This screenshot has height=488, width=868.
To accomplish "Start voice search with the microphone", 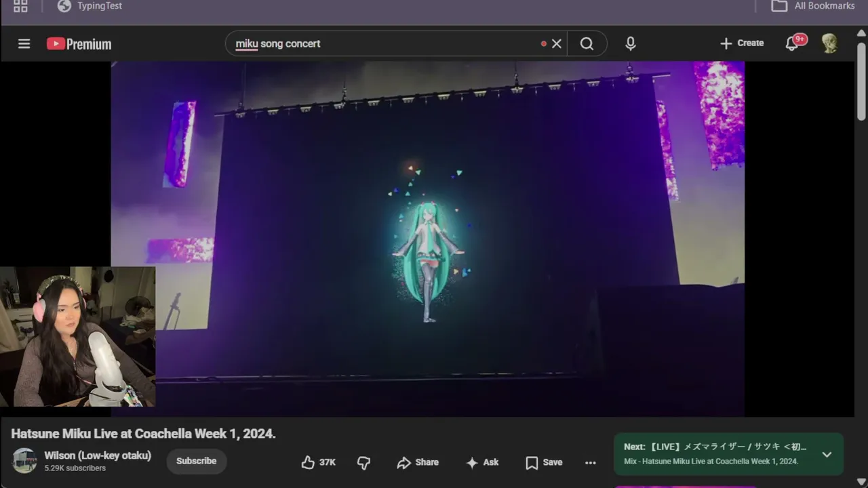I will 631,43.
